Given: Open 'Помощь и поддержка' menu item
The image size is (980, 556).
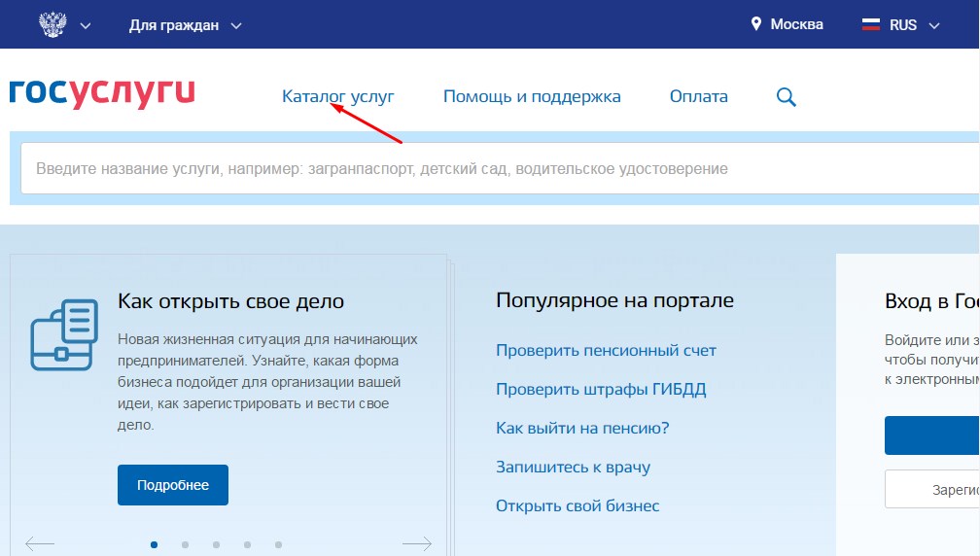Looking at the screenshot, I should (x=532, y=96).
